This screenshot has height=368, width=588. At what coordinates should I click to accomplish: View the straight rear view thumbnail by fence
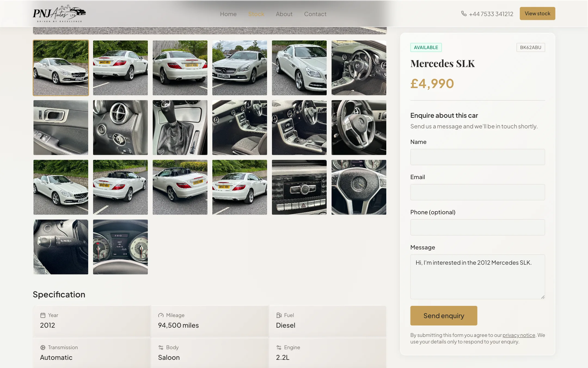[180, 68]
